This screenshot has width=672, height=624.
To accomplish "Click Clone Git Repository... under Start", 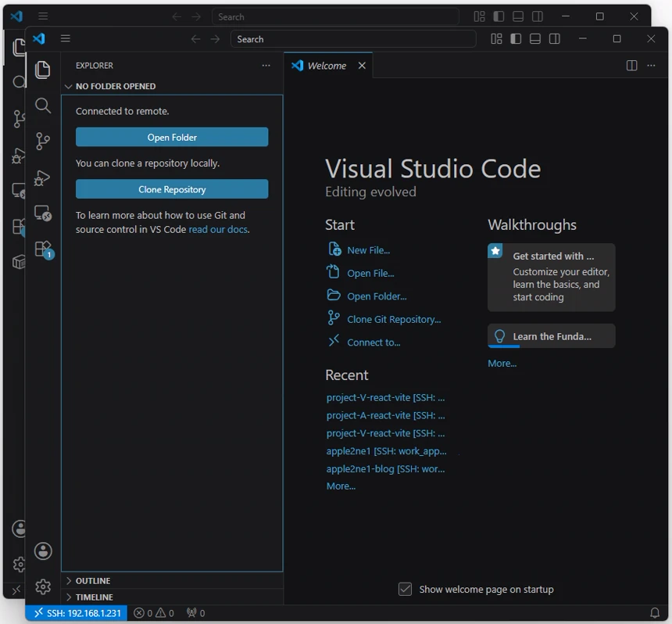I will point(394,320).
